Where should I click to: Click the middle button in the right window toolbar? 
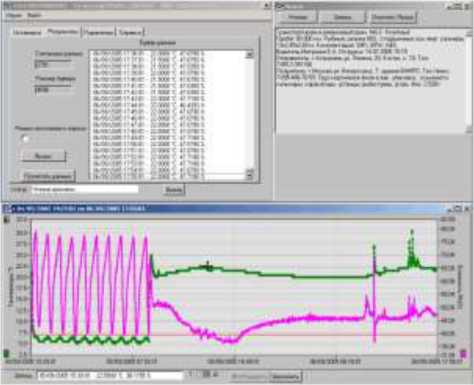tap(342, 17)
